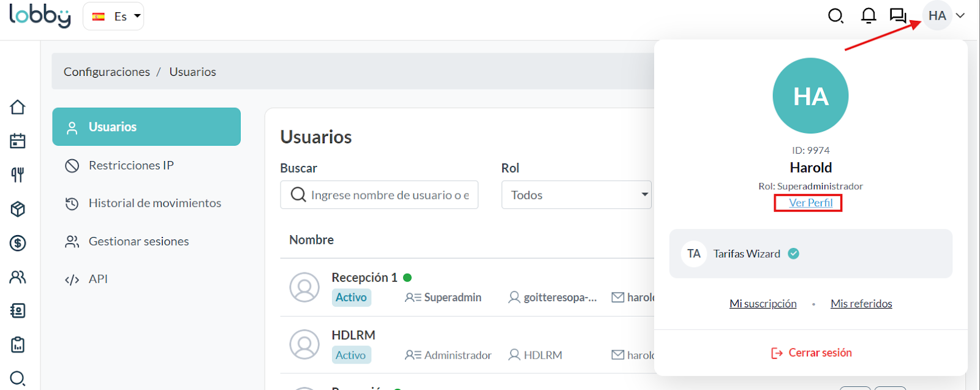Open the guests people icon in sidebar
This screenshot has height=390, width=980.
click(x=18, y=277)
